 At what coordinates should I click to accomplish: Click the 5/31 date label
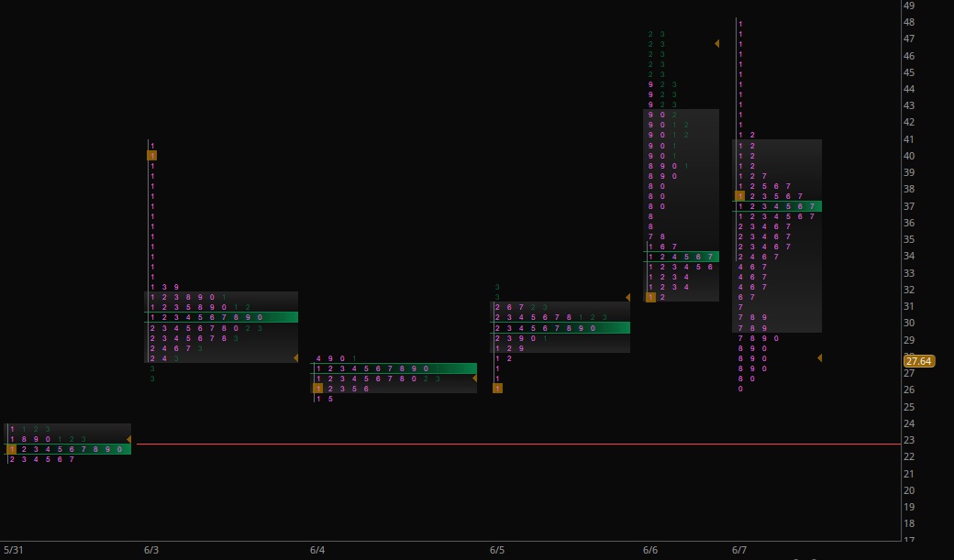13,550
